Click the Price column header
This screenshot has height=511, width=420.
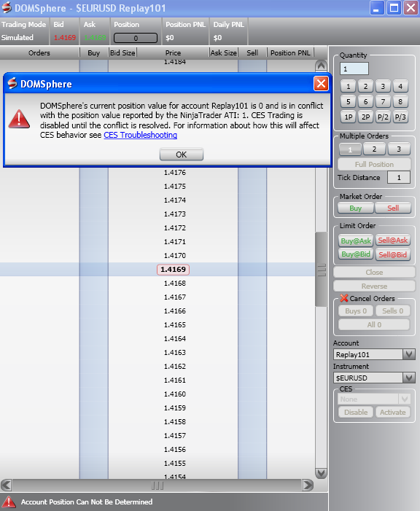pyautogui.click(x=173, y=52)
